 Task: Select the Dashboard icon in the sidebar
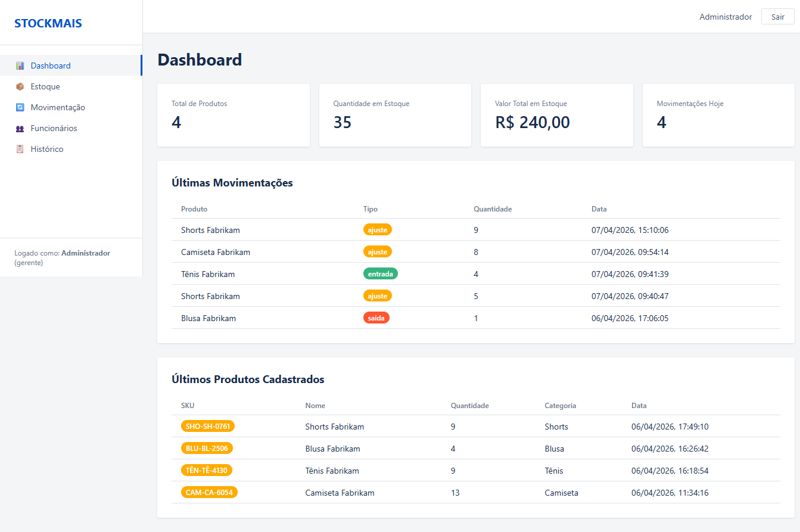(20, 66)
